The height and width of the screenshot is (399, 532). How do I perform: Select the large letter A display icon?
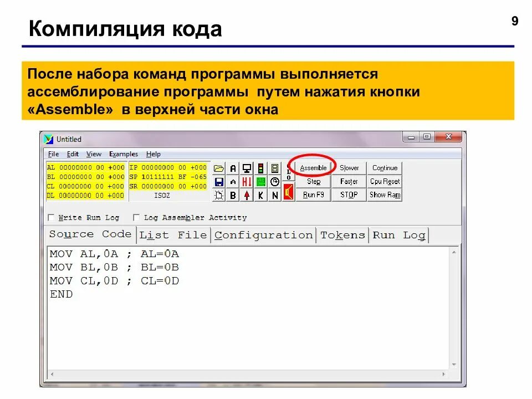click(233, 168)
